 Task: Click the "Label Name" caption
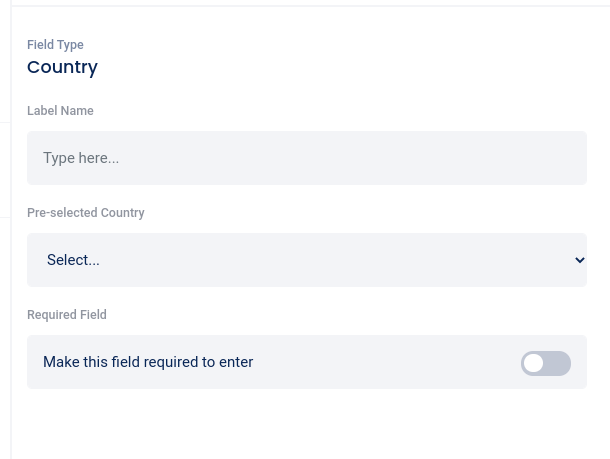pos(60,111)
